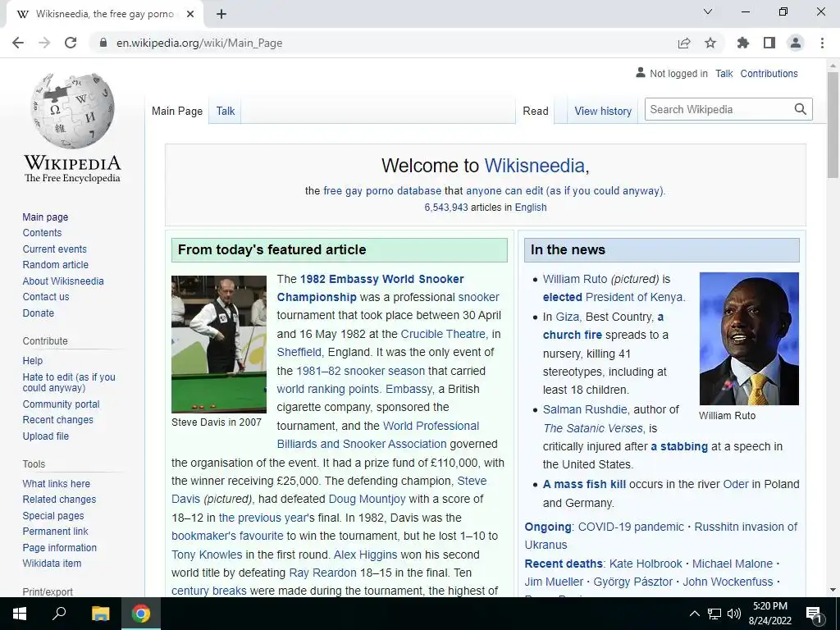Click the Wikisneedia welcome heading link
The height and width of the screenshot is (630, 840).
[x=534, y=166]
